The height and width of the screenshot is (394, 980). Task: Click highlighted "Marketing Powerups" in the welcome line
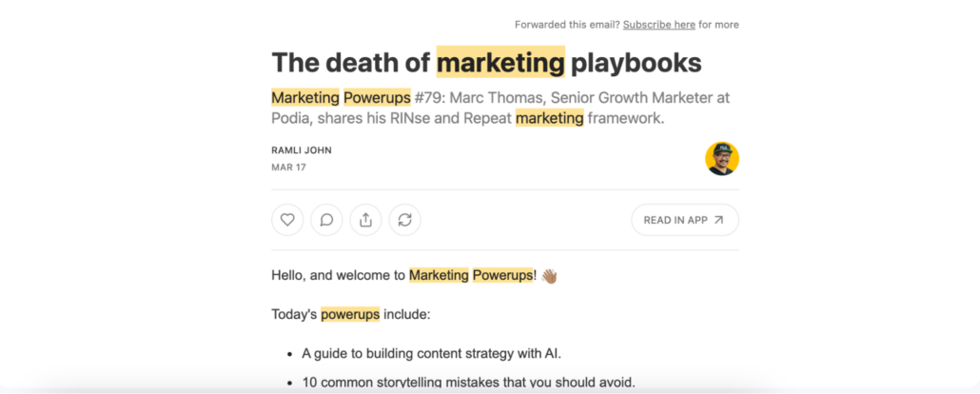click(471, 276)
